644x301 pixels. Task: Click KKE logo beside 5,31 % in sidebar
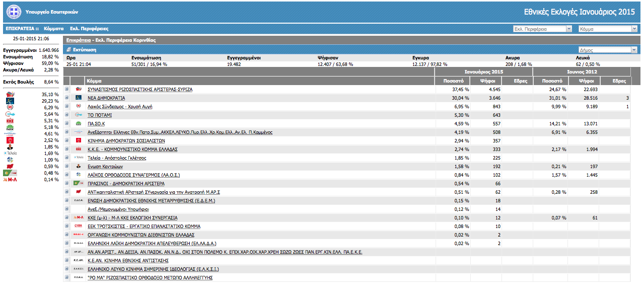(10, 121)
